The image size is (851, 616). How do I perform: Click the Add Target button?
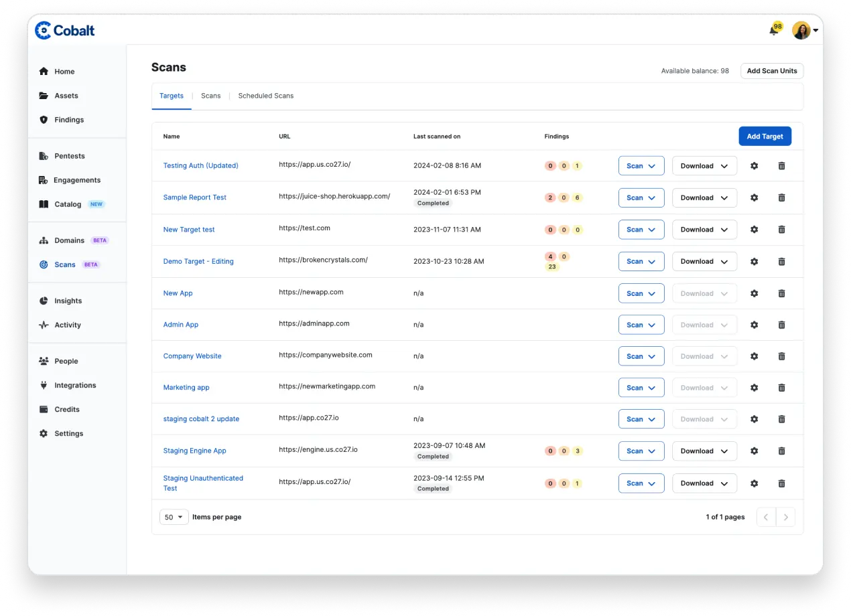point(765,136)
